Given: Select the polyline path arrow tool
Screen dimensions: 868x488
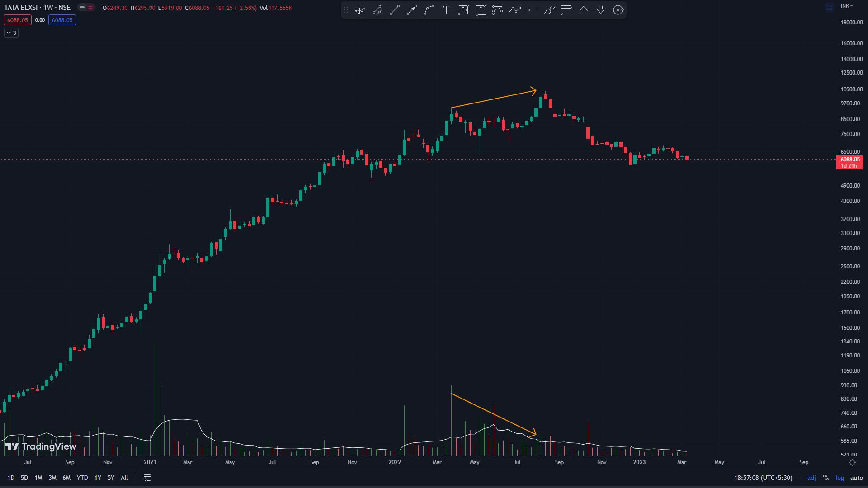Looking at the screenshot, I should [x=515, y=10].
